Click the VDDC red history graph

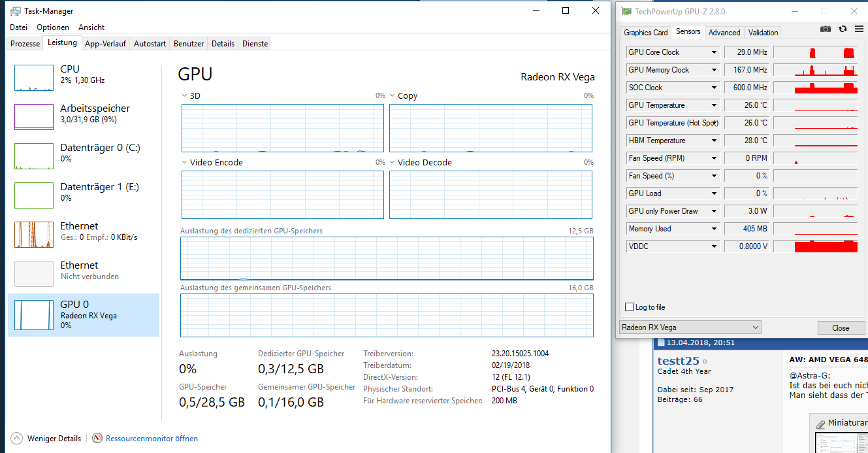click(815, 246)
